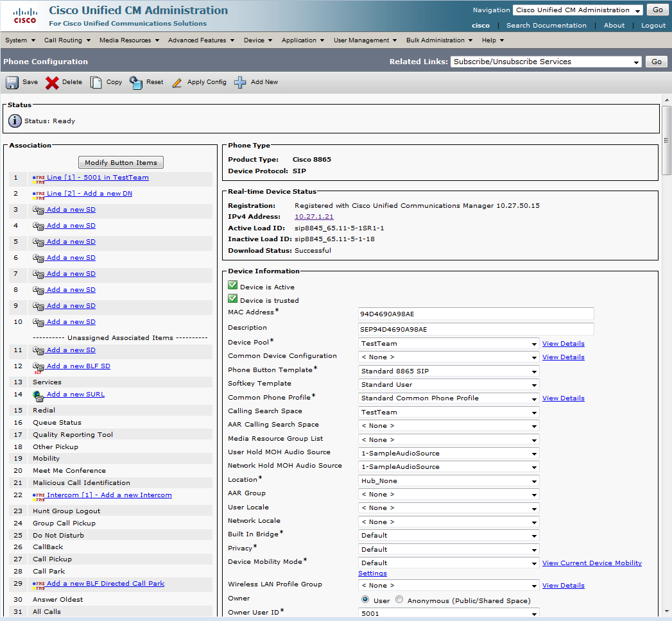Click the Save floppy disk icon
This screenshot has width=672, height=621.
pyautogui.click(x=12, y=83)
